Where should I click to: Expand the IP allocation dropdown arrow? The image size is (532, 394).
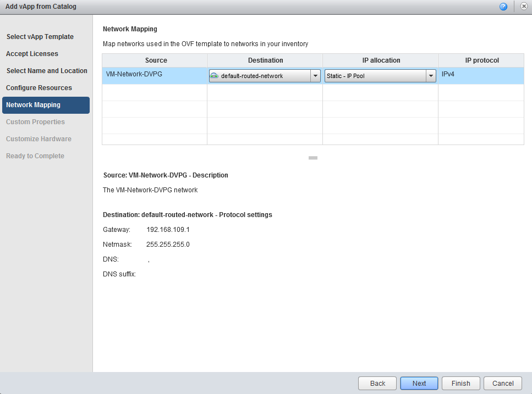(431, 76)
